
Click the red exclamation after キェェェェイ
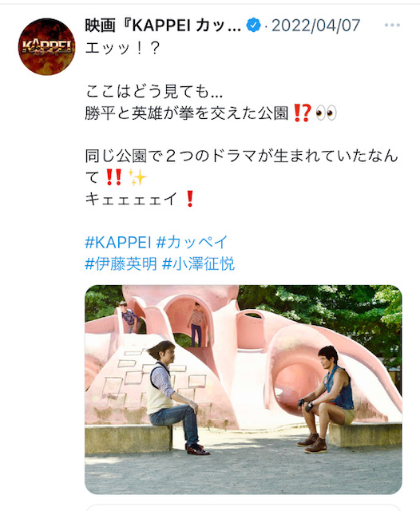190,199
